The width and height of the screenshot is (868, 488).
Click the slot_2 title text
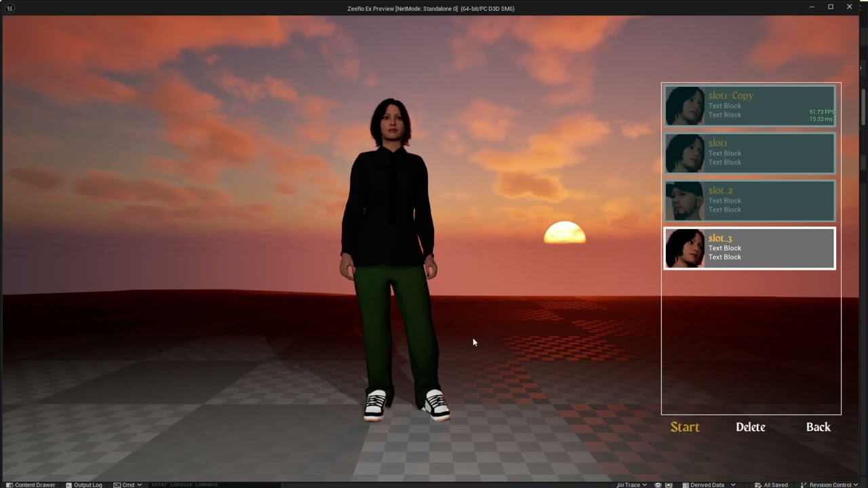coord(720,190)
